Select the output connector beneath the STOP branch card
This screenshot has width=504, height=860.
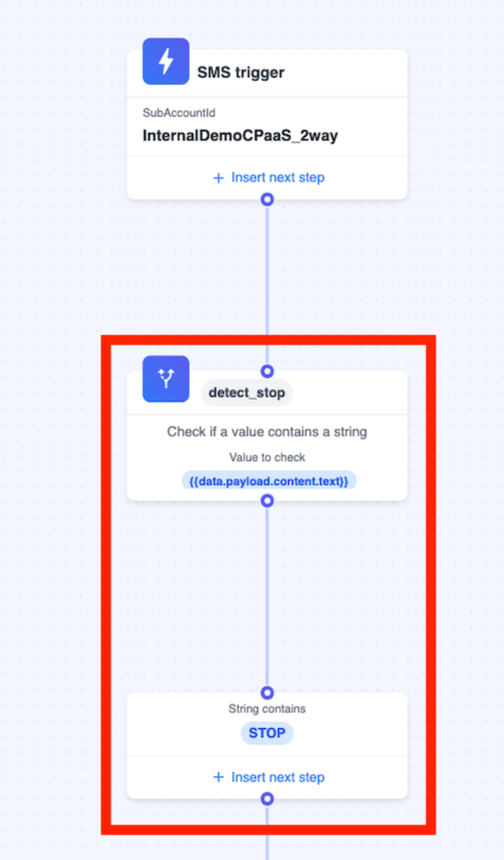tap(267, 799)
